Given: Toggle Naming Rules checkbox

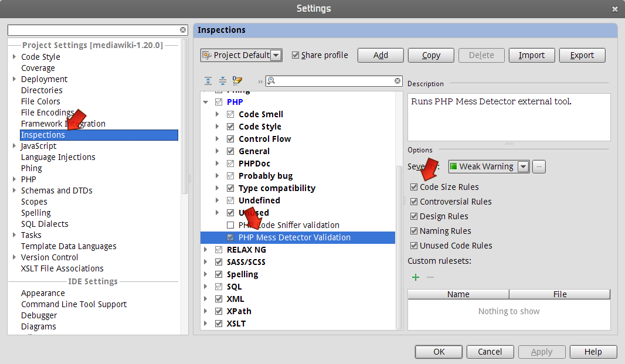Looking at the screenshot, I should [x=414, y=232].
